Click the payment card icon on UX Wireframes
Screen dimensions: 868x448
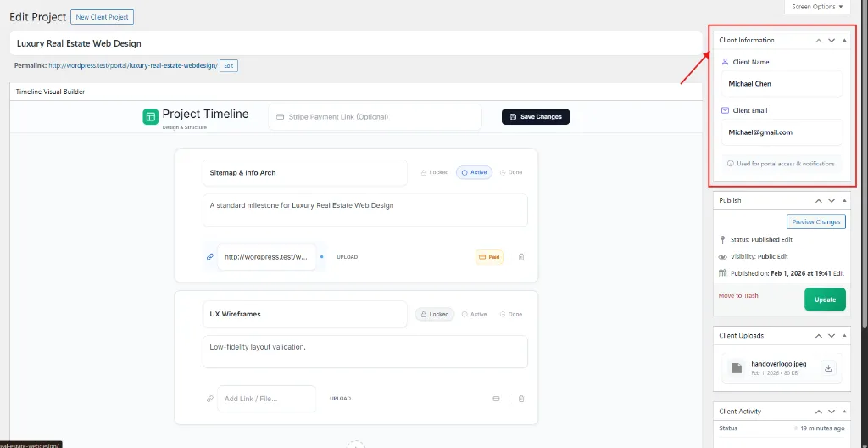497,399
